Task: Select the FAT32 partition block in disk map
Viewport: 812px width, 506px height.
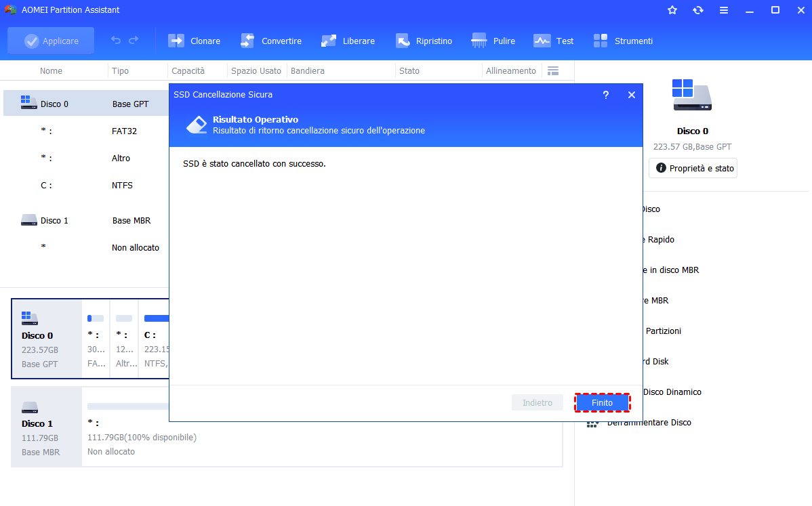Action: pyautogui.click(x=96, y=339)
